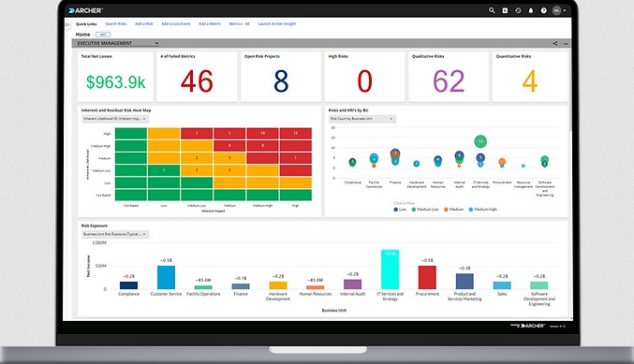
Task: Select the orange Procurement bubble
Action: click(502, 162)
